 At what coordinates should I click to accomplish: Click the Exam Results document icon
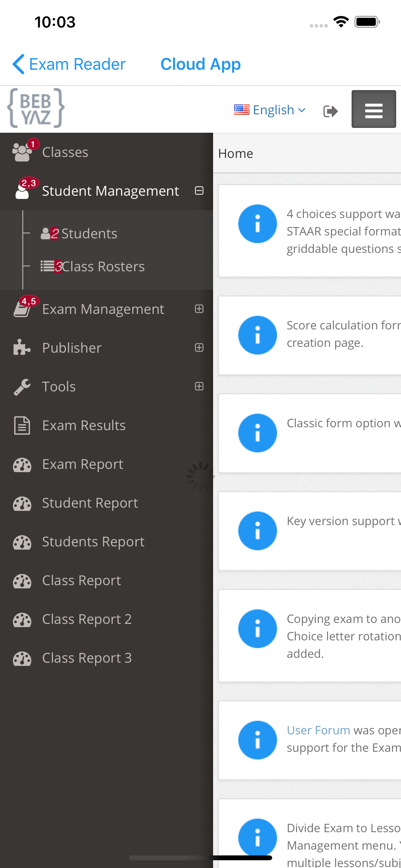(x=22, y=425)
